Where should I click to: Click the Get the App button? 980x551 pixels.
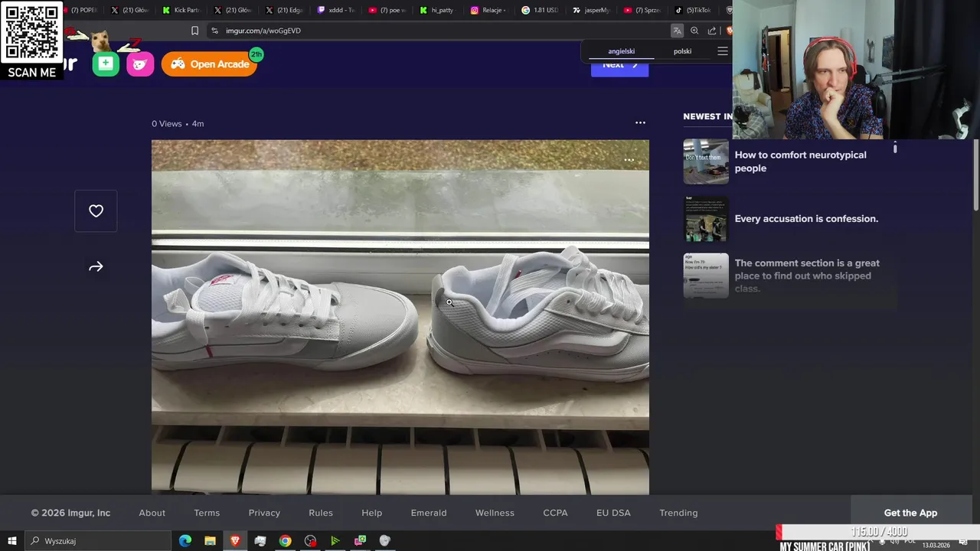pyautogui.click(x=910, y=513)
